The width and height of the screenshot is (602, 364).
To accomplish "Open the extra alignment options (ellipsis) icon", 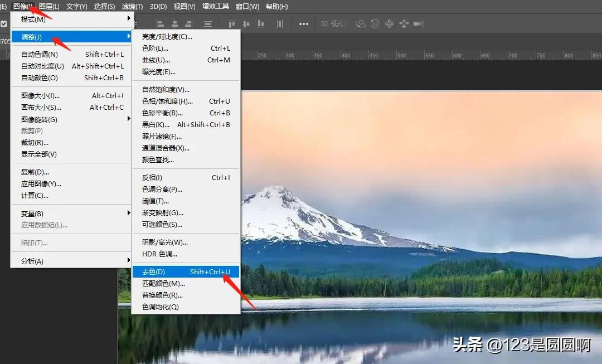I will (x=304, y=23).
